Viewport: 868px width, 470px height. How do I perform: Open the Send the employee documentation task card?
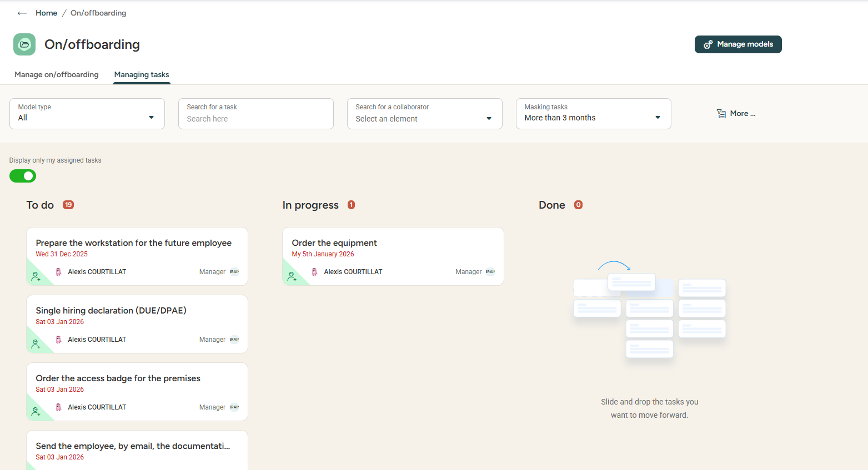coord(133,446)
